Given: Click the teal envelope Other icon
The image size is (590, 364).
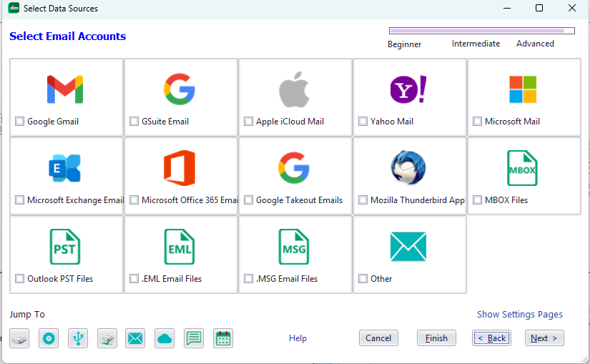Looking at the screenshot, I should (408, 247).
